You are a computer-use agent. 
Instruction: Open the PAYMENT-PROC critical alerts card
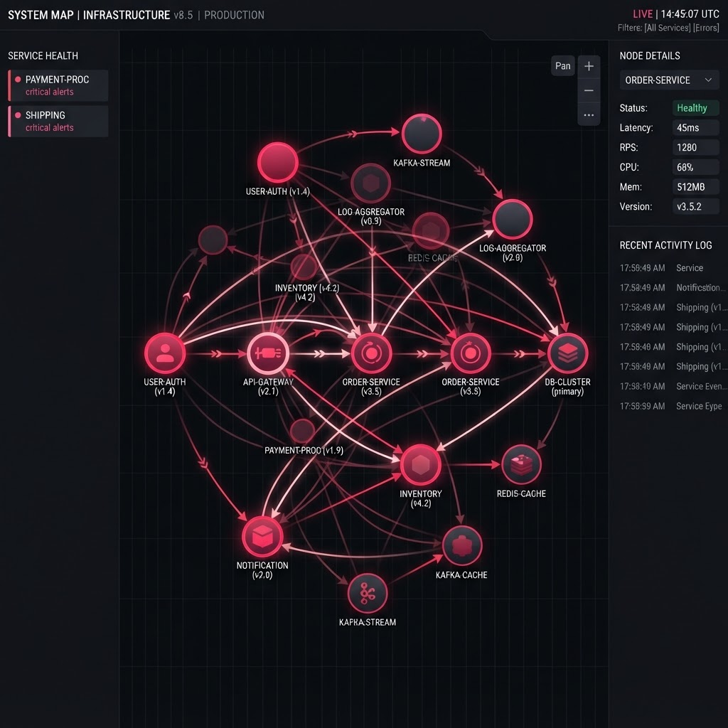click(x=58, y=85)
